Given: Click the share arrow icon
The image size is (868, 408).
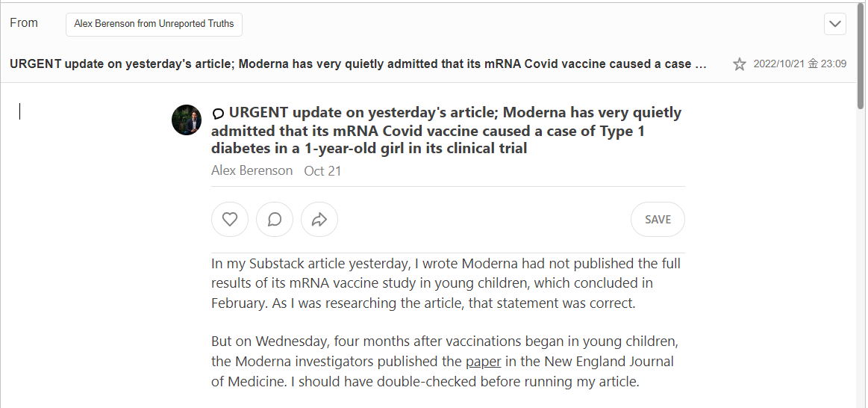Looking at the screenshot, I should coord(319,220).
